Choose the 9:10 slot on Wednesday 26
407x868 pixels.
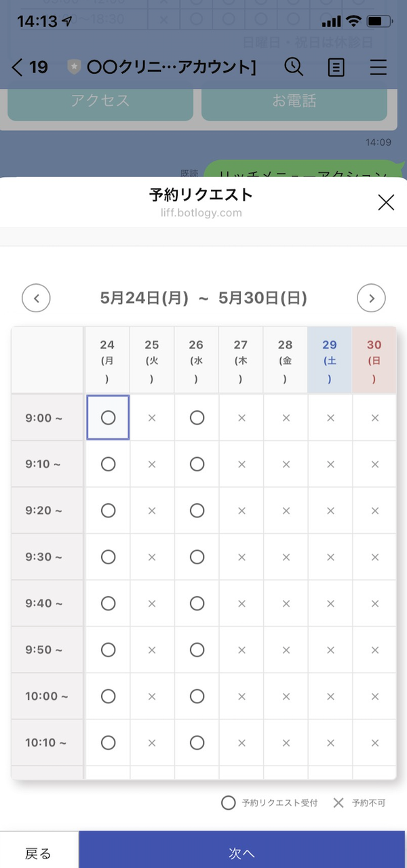(x=197, y=464)
